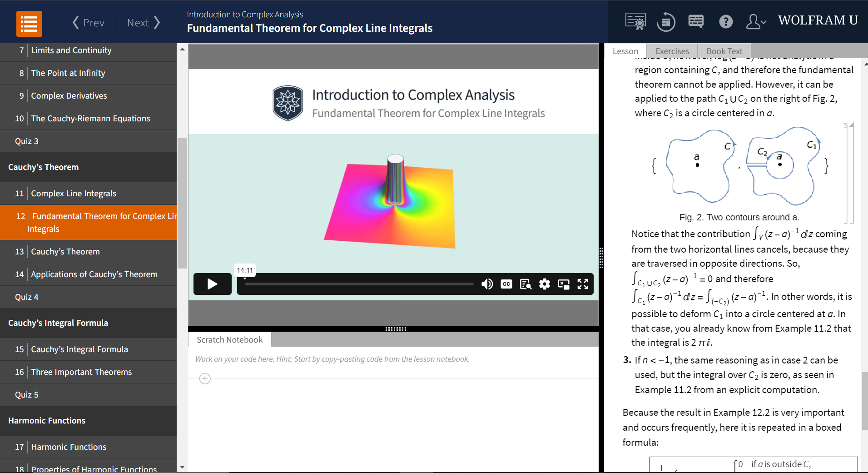
Task: Open lesson 16 Three Important Theorems
Action: pos(88,372)
